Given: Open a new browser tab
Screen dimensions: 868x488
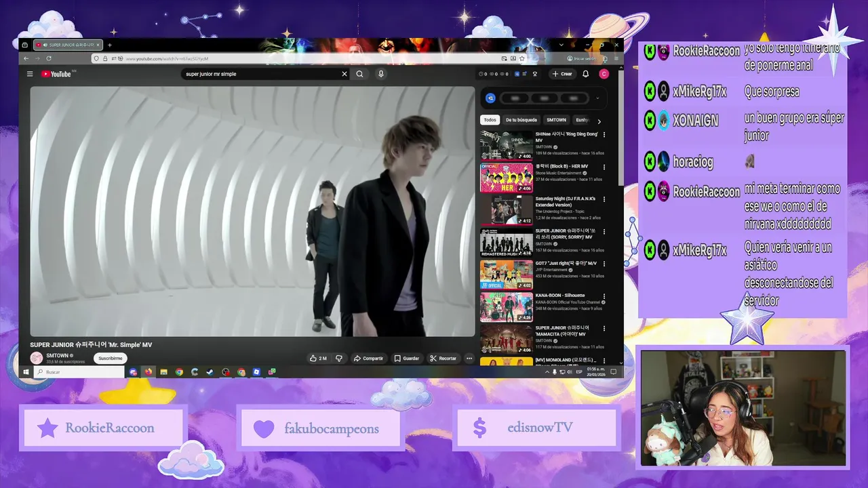Looking at the screenshot, I should 109,45.
